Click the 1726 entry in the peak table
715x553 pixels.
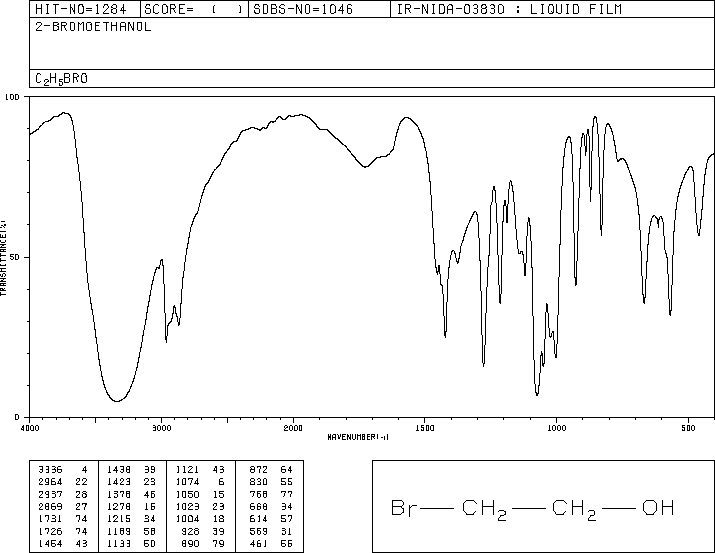click(x=50, y=531)
